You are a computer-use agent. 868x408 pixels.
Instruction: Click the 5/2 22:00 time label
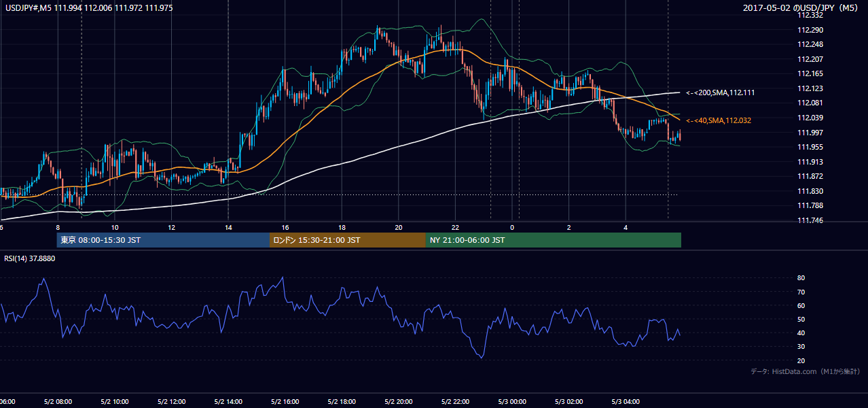(456, 402)
